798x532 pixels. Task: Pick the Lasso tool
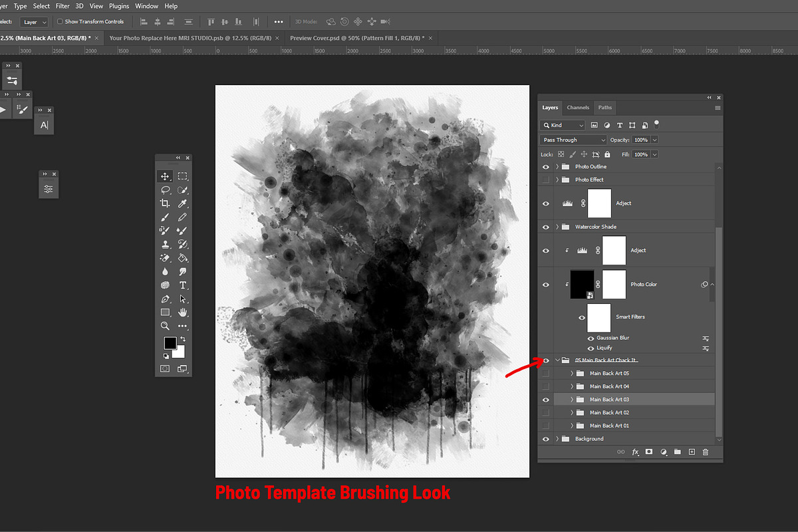165,190
